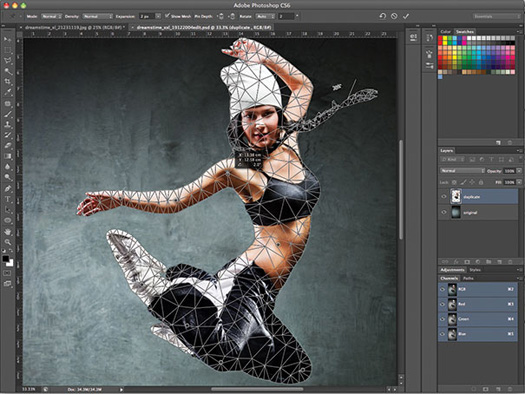The height and width of the screenshot is (394, 525).
Task: Open the Adjustments tab
Action: 452,270
